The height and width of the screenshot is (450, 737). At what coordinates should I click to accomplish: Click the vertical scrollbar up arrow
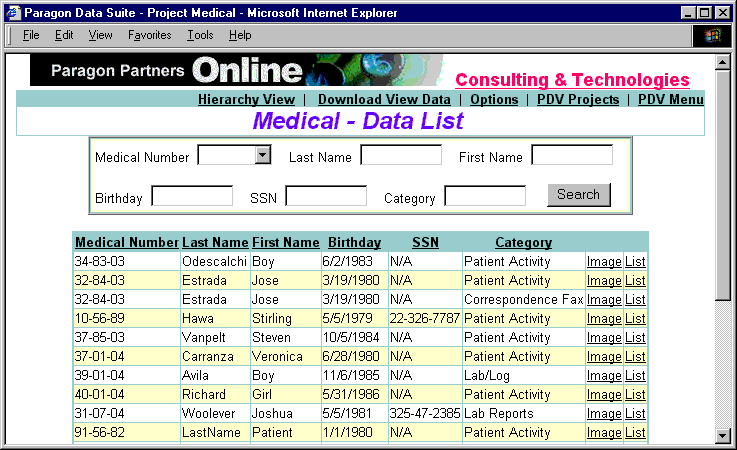coord(724,62)
